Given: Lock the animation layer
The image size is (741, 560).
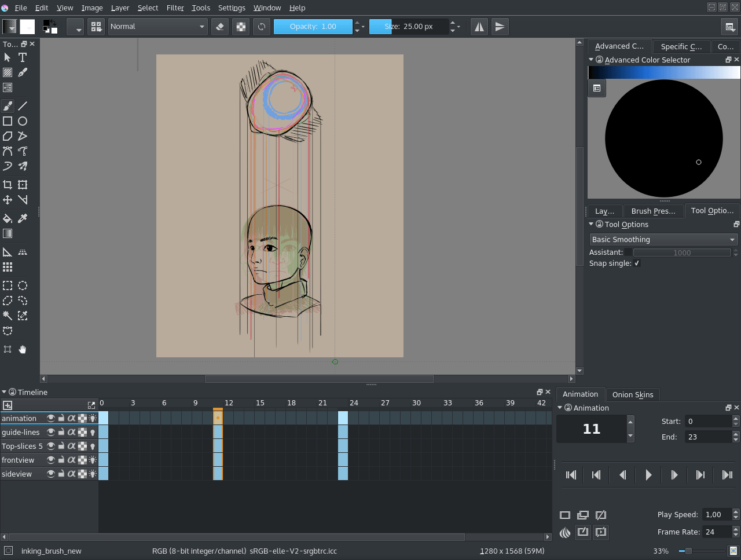Looking at the screenshot, I should point(61,418).
